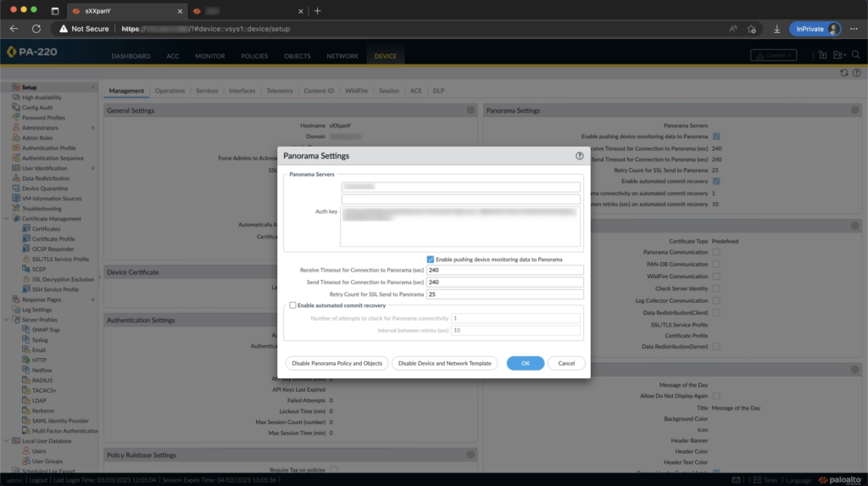
Task: Toggle Log Collector Communication checkbox
Action: click(715, 301)
